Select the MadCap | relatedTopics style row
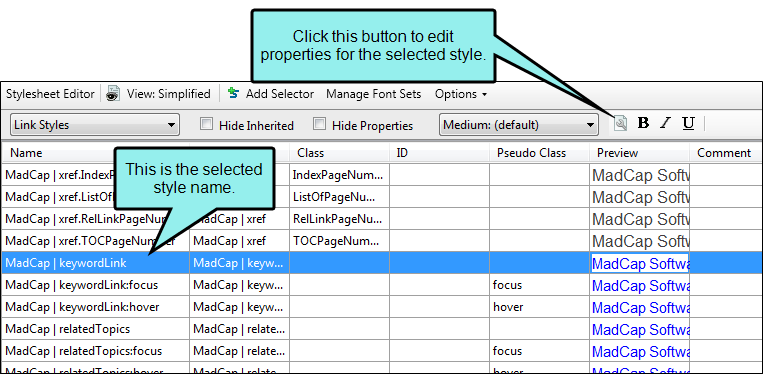This screenshot has width=763, height=374. 382,329
